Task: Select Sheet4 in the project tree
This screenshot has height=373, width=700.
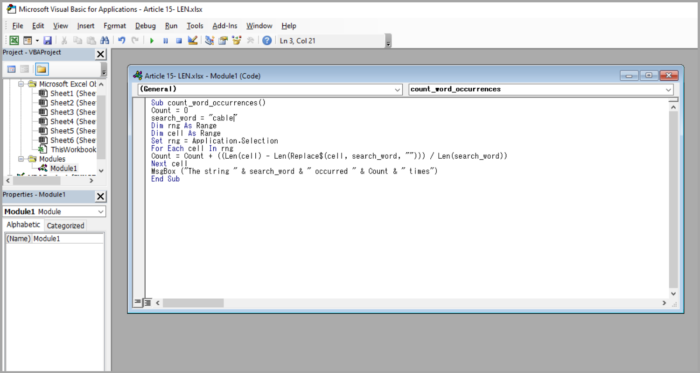Action: pos(67,121)
